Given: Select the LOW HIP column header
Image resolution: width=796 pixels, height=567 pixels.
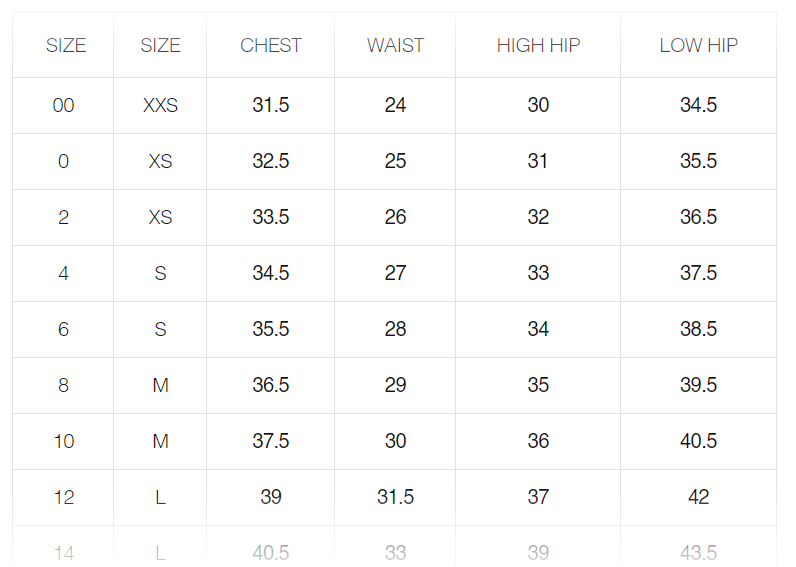Looking at the screenshot, I should (x=698, y=45).
